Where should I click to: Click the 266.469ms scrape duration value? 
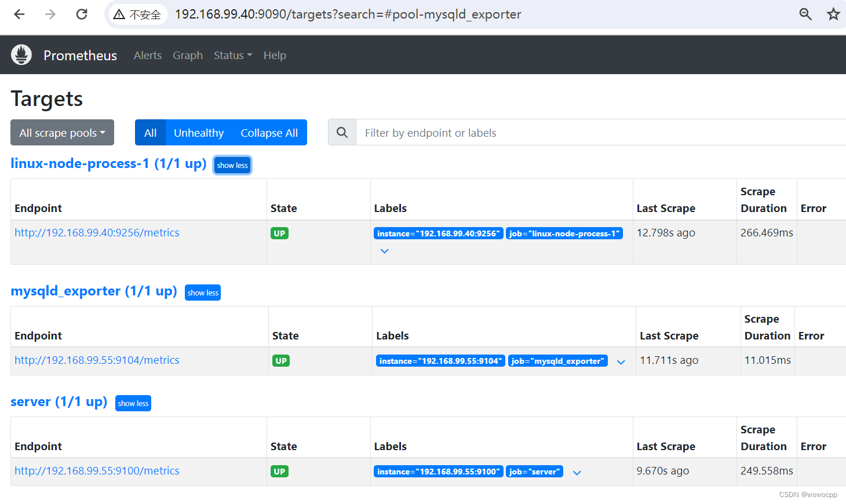[767, 232]
